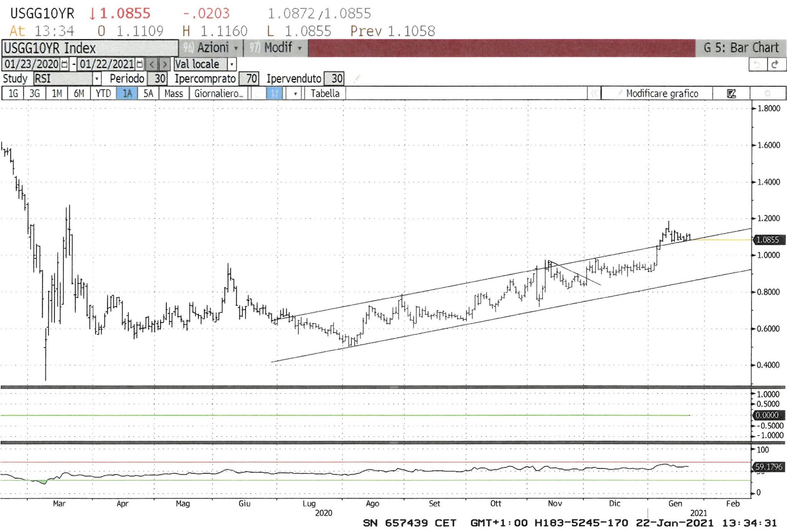The height and width of the screenshot is (532, 787).
Task: Open the Val locale currency dropdown
Action: point(232,64)
